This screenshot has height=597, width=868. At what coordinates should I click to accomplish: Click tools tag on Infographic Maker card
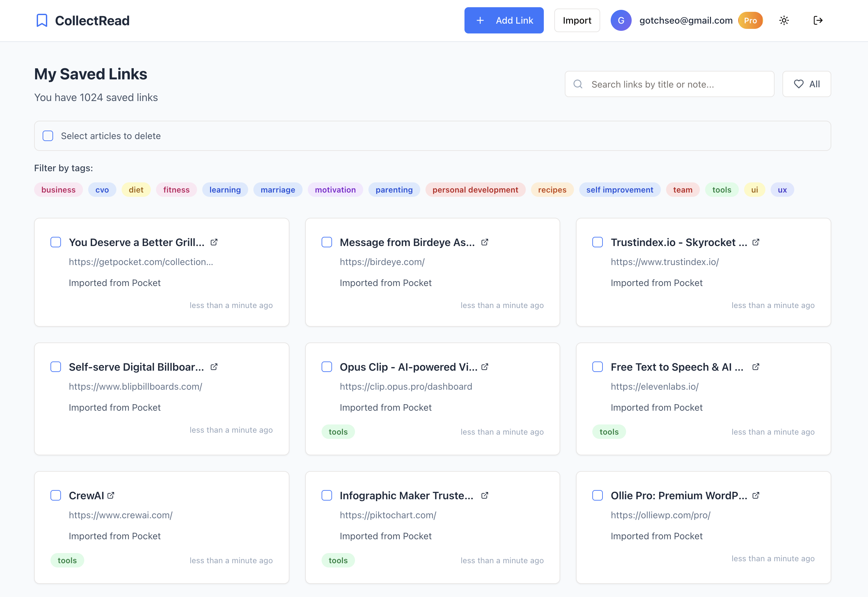point(338,561)
